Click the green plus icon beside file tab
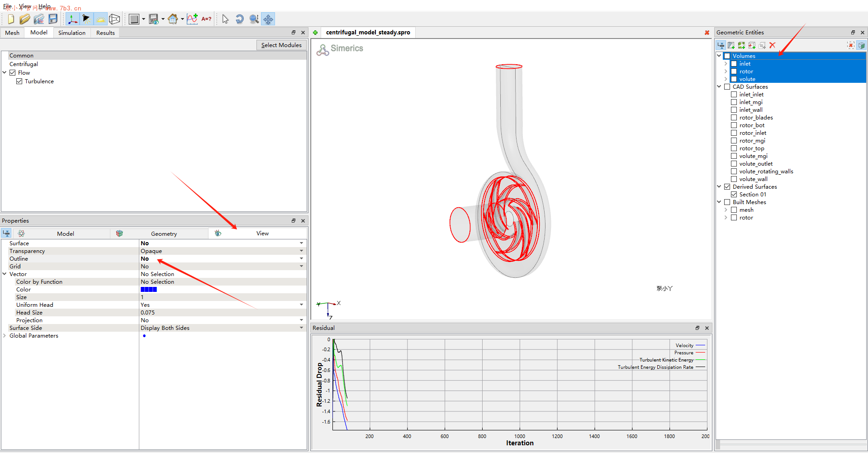The image size is (868, 453). point(315,33)
